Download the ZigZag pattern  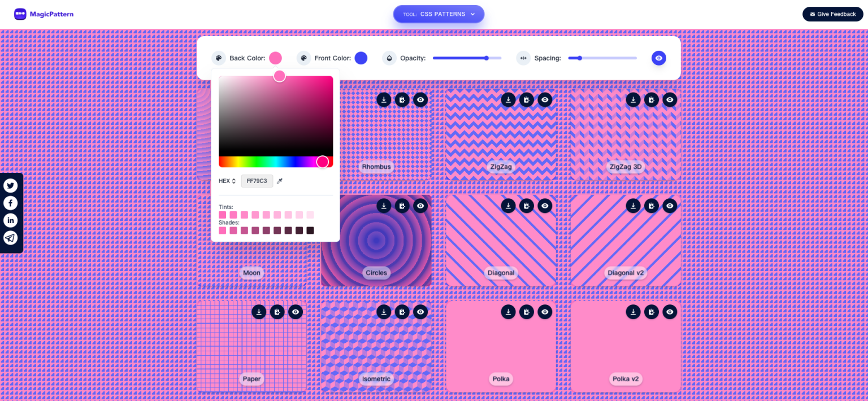(508, 99)
